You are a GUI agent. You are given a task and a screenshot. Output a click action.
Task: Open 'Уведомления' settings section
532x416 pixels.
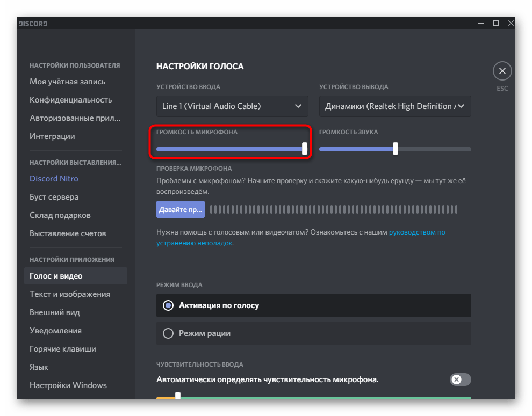[56, 331]
